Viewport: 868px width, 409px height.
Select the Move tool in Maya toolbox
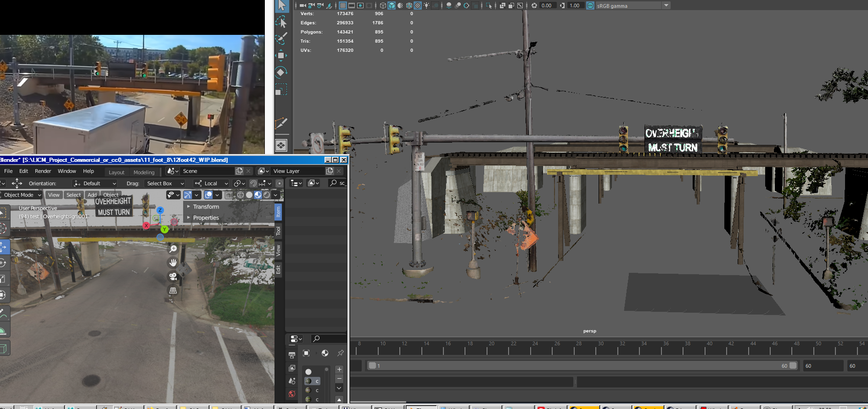pyautogui.click(x=281, y=55)
